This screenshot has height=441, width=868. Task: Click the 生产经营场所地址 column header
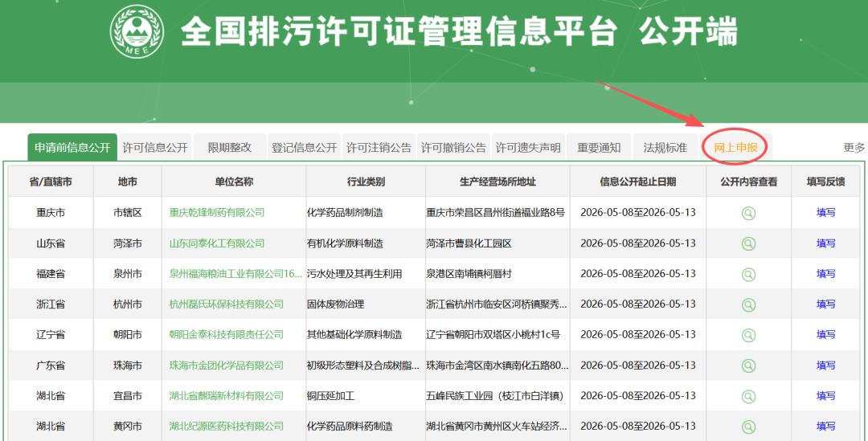(497, 182)
